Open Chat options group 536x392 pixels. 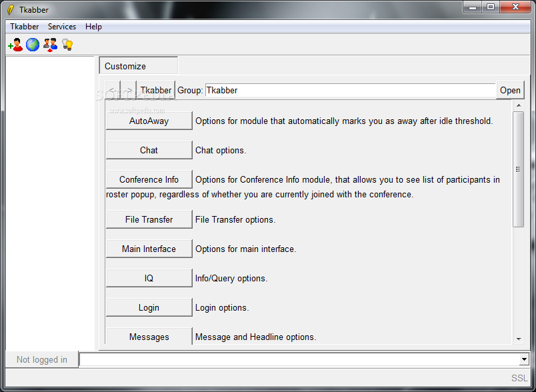point(149,150)
